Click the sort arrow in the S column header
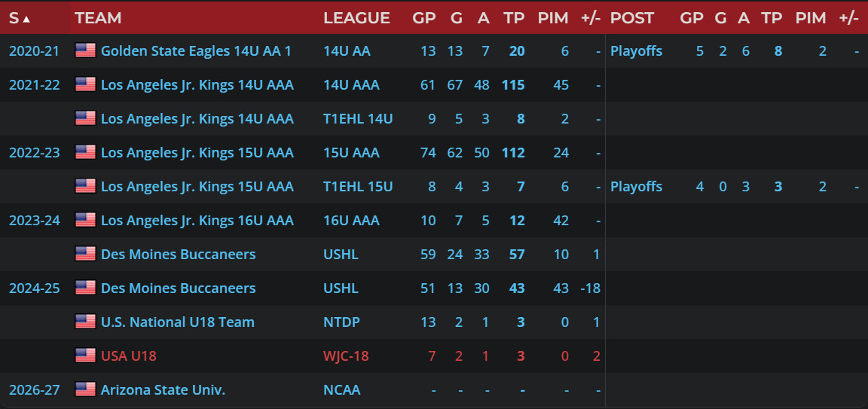Screen dimensions: 868x409 tap(27, 18)
